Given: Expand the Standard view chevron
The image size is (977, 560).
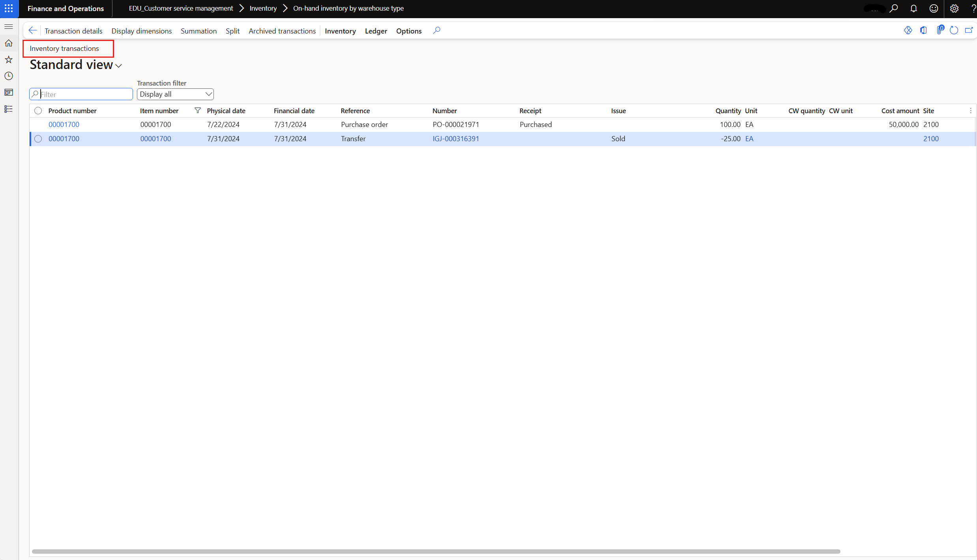Looking at the screenshot, I should (118, 66).
